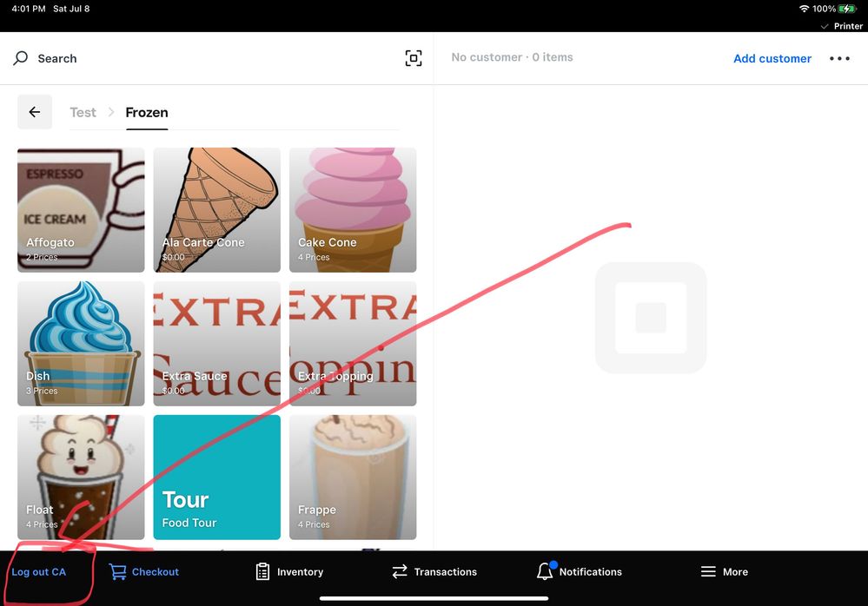Click Add customer link

772,58
